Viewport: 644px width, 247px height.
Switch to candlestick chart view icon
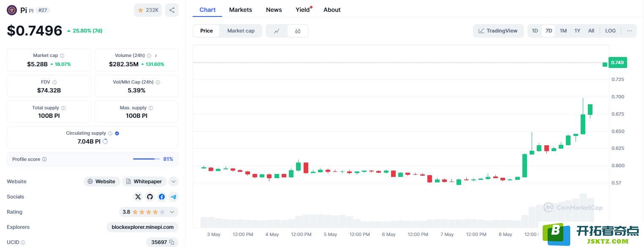coord(298,31)
